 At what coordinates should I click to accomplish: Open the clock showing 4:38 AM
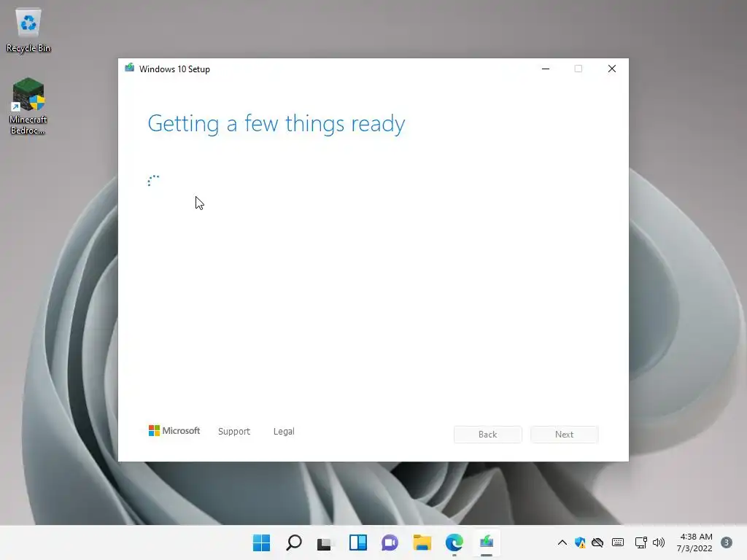coord(694,542)
